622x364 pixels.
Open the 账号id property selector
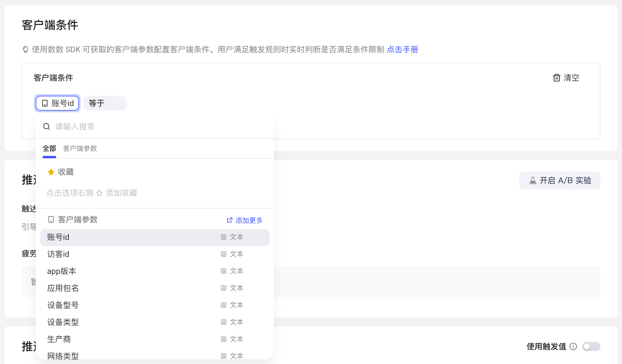coord(57,103)
